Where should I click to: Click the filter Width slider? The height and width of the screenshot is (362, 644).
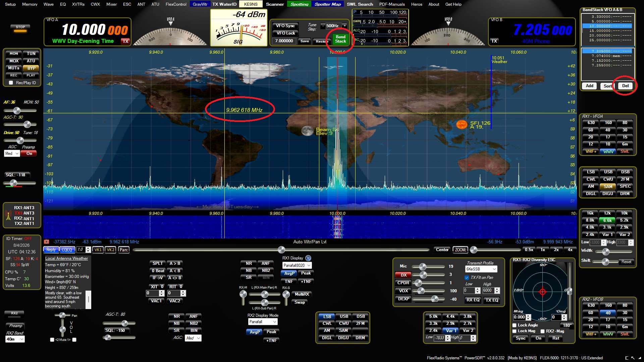click(613, 251)
